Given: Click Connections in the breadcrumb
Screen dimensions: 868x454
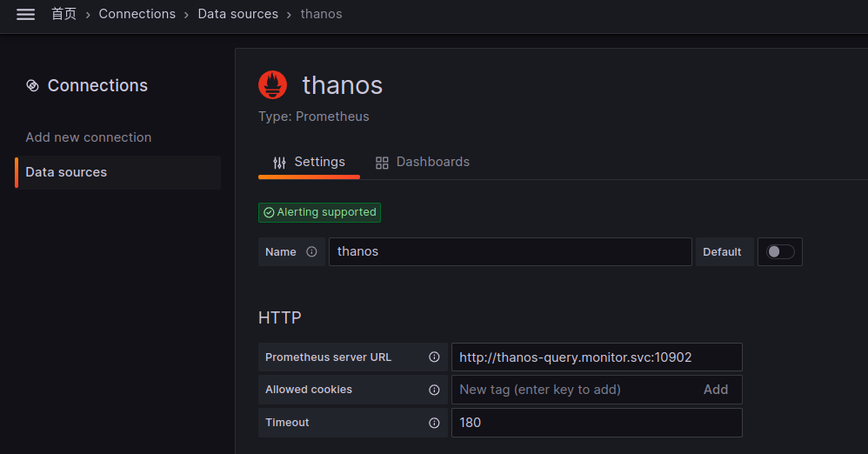Looking at the screenshot, I should tap(137, 14).
